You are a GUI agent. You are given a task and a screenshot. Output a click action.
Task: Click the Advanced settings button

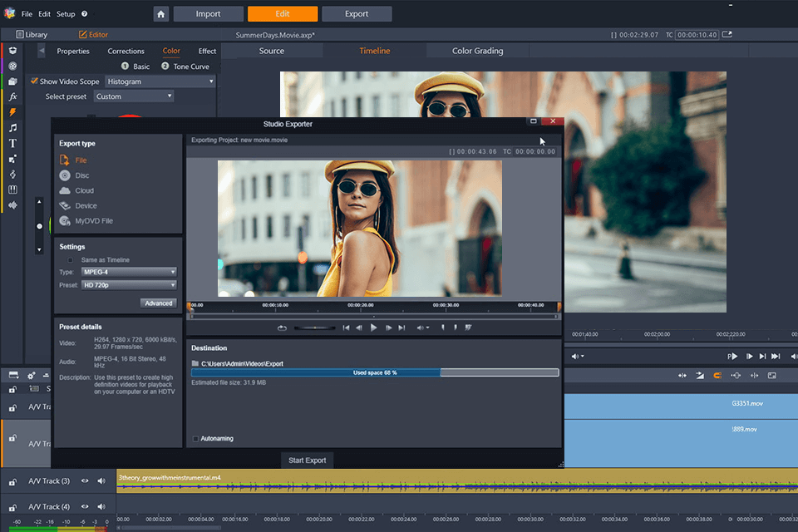158,303
